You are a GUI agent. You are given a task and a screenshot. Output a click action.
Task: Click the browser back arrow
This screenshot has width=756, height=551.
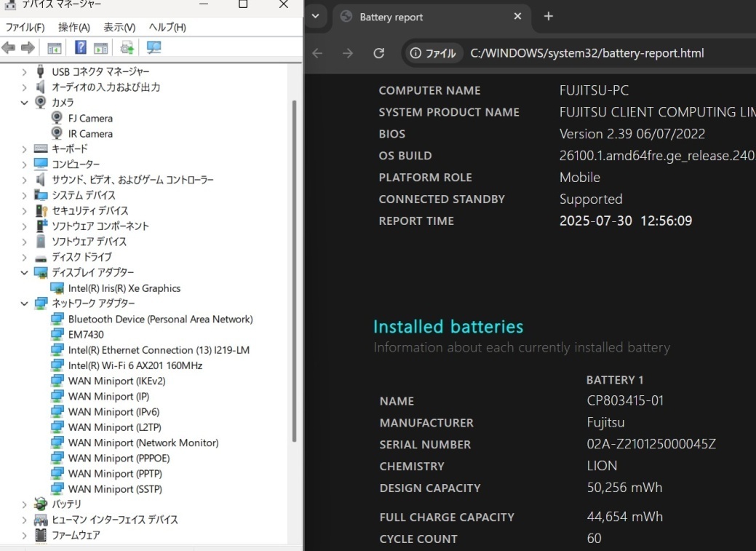317,53
